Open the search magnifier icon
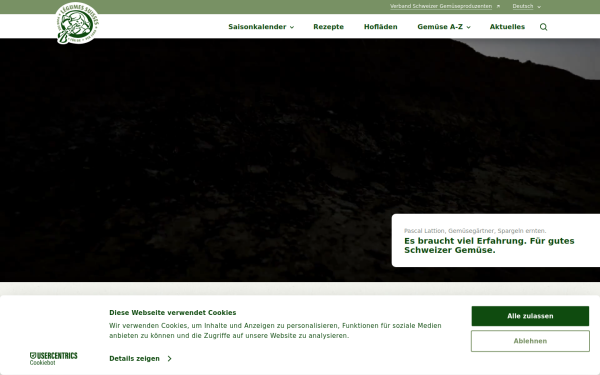Screen dimensions: 600x375 543,27
